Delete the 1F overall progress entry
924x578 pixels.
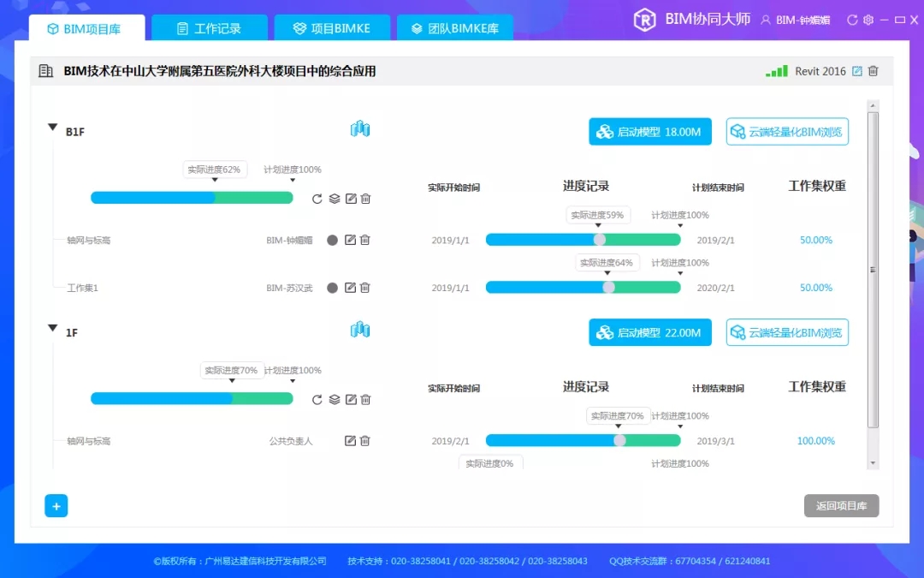click(x=365, y=400)
